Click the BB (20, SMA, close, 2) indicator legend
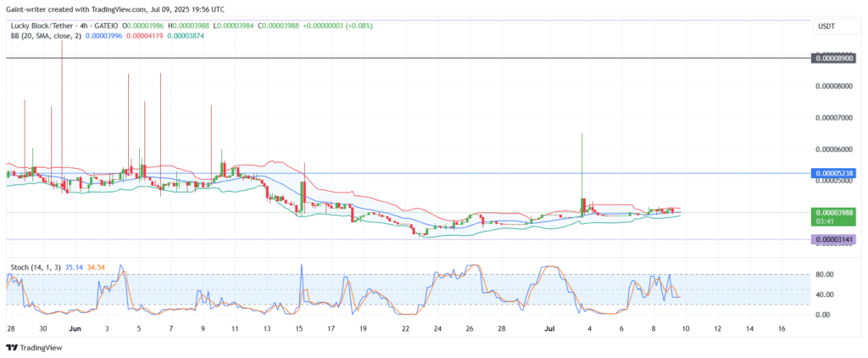This screenshot has width=868, height=358. [45, 35]
